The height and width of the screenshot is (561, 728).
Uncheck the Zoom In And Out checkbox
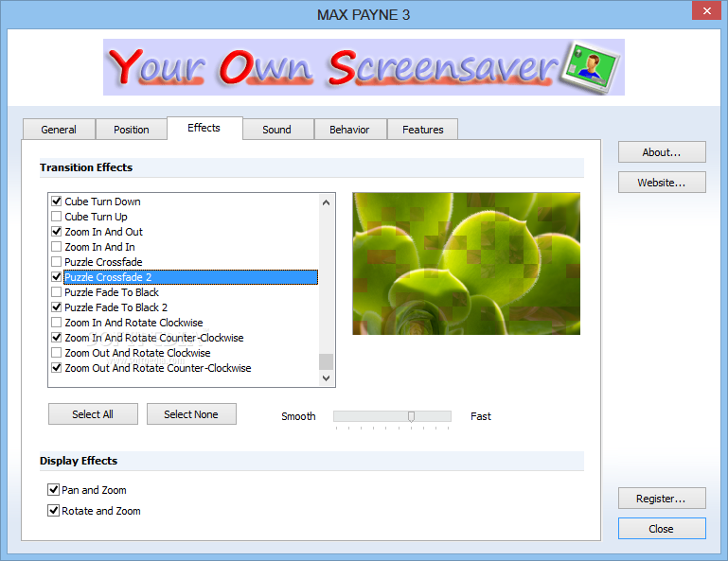[56, 231]
